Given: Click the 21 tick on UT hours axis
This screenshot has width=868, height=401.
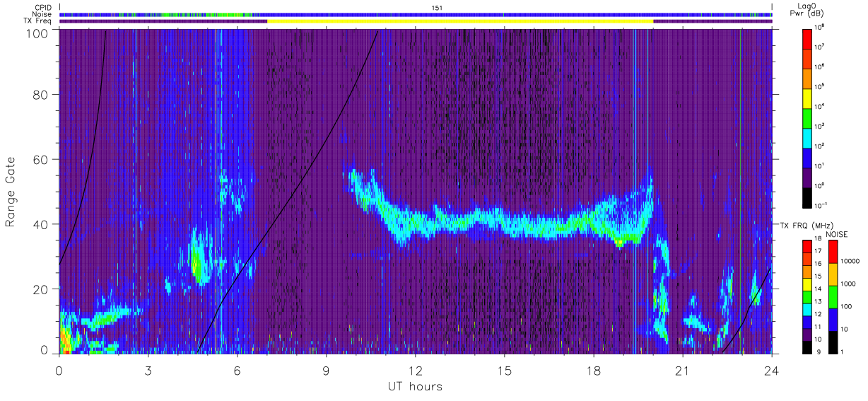Looking at the screenshot, I should pyautogui.click(x=682, y=369).
